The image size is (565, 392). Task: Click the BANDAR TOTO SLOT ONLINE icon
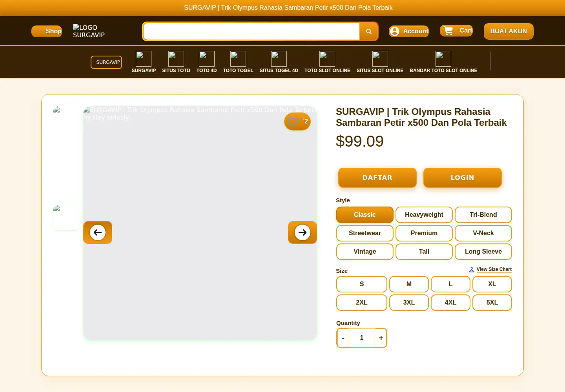(443, 59)
